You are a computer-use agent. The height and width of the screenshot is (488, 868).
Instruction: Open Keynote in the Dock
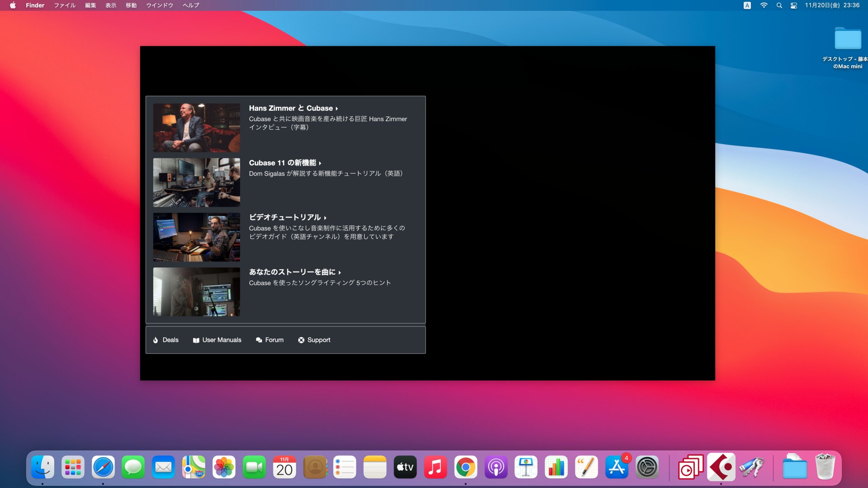click(526, 467)
